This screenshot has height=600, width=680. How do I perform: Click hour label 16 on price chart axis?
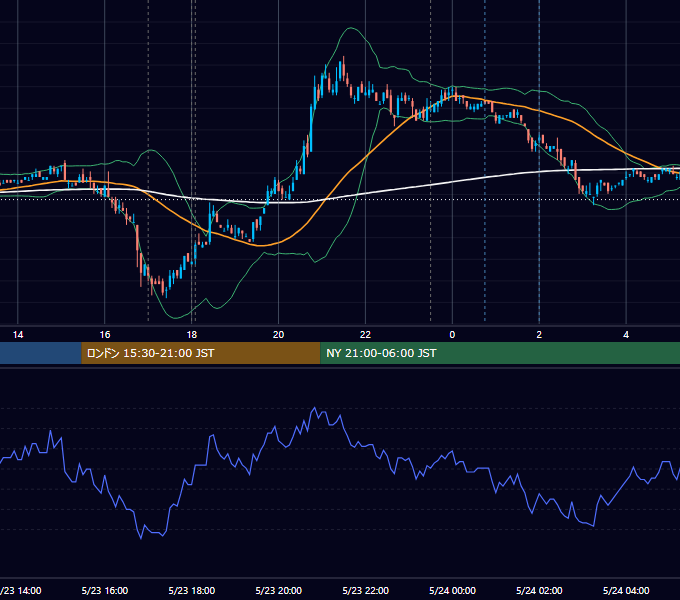click(105, 335)
